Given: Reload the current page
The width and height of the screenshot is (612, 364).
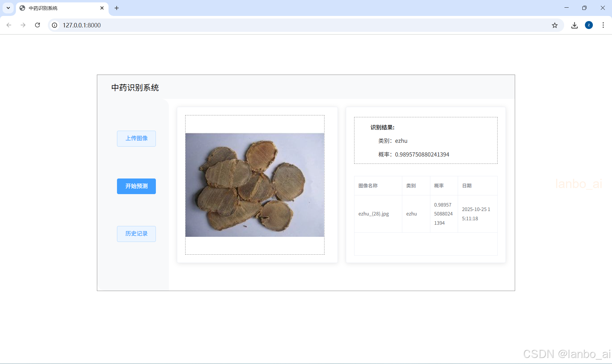Looking at the screenshot, I should tap(37, 25).
